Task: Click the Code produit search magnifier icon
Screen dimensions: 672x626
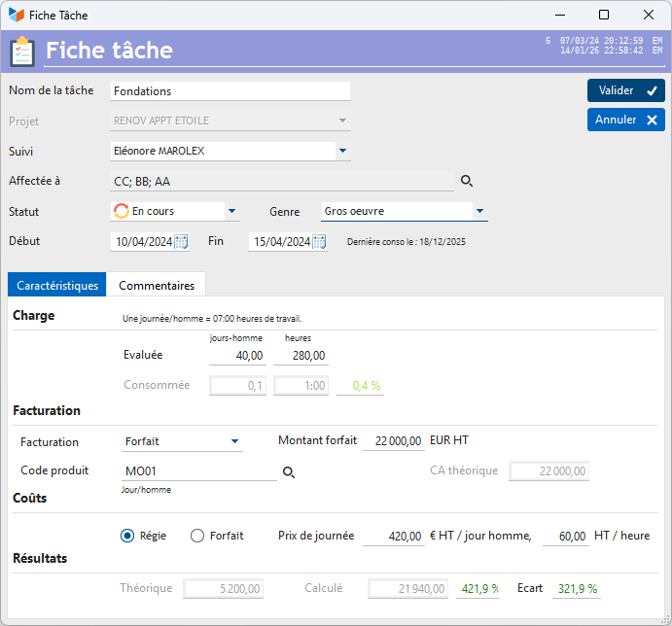Action: (x=289, y=472)
